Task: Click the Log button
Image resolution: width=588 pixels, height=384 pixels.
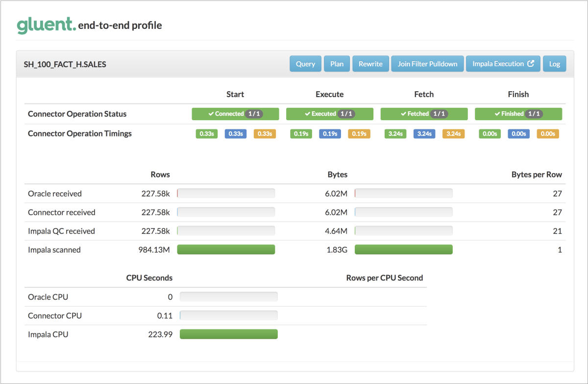Action: tap(555, 64)
